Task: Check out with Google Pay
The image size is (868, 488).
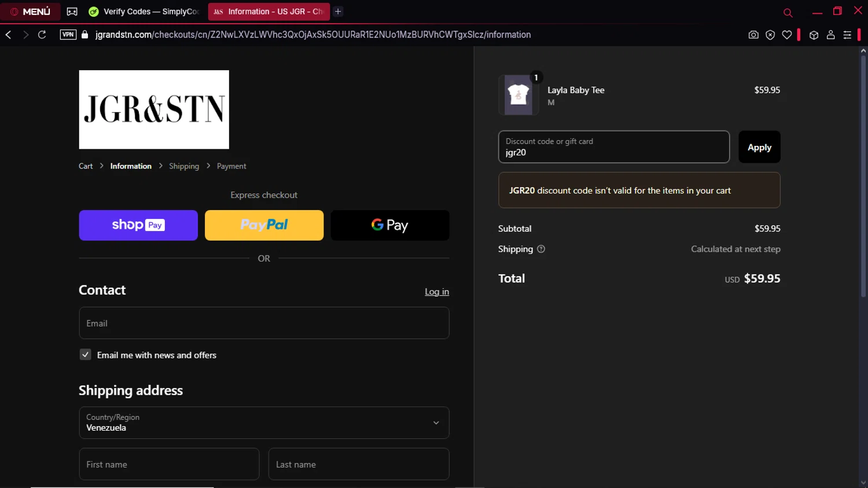Action: pyautogui.click(x=390, y=225)
